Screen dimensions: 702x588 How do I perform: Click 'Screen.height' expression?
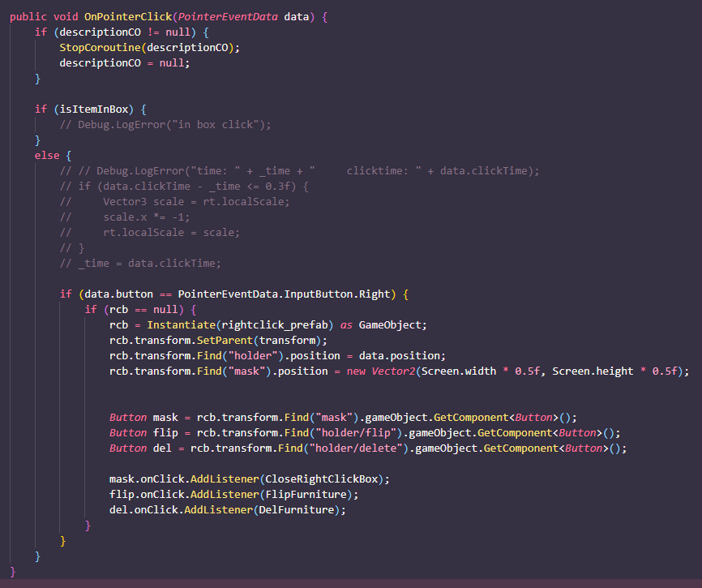593,371
